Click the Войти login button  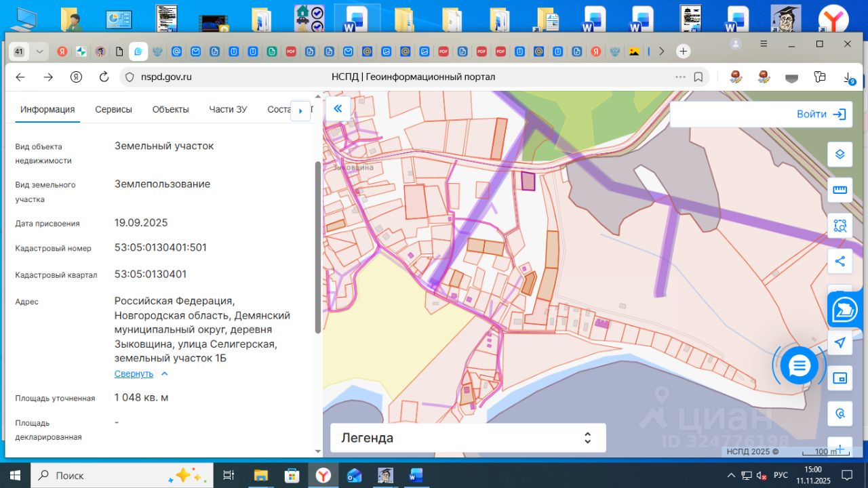821,115
